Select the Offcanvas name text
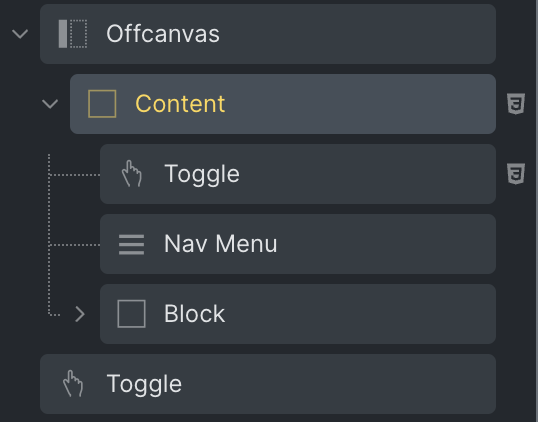Viewport: 538px width, 422px height. (163, 34)
